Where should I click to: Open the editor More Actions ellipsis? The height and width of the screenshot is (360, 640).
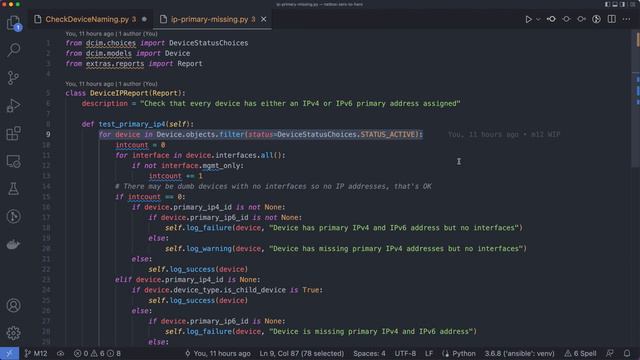[x=626, y=19]
